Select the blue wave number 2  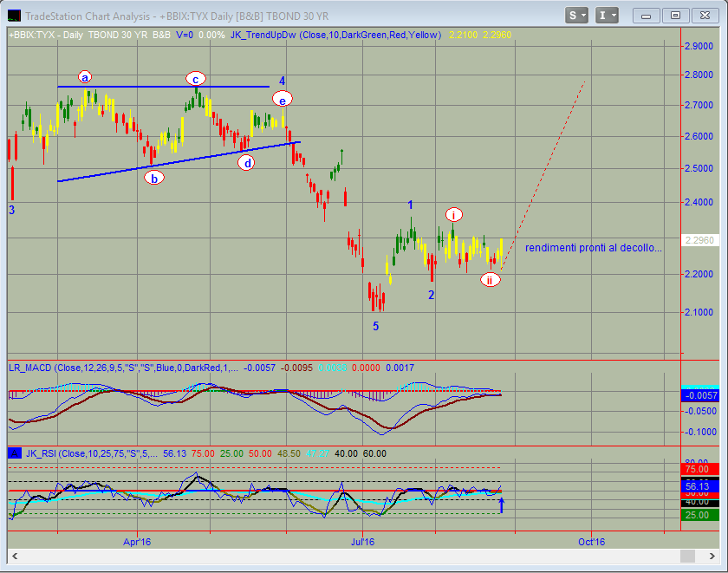point(431,295)
